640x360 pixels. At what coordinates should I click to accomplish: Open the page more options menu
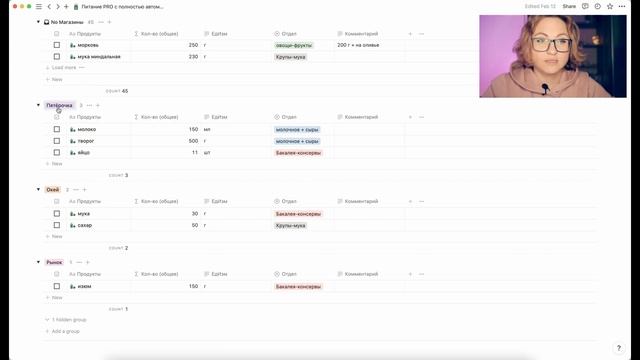pyautogui.click(x=622, y=7)
